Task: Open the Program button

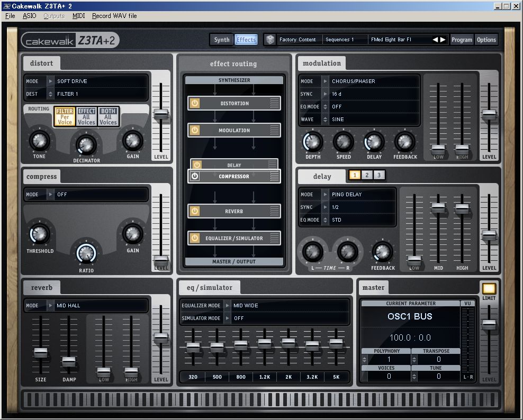Action: point(462,40)
